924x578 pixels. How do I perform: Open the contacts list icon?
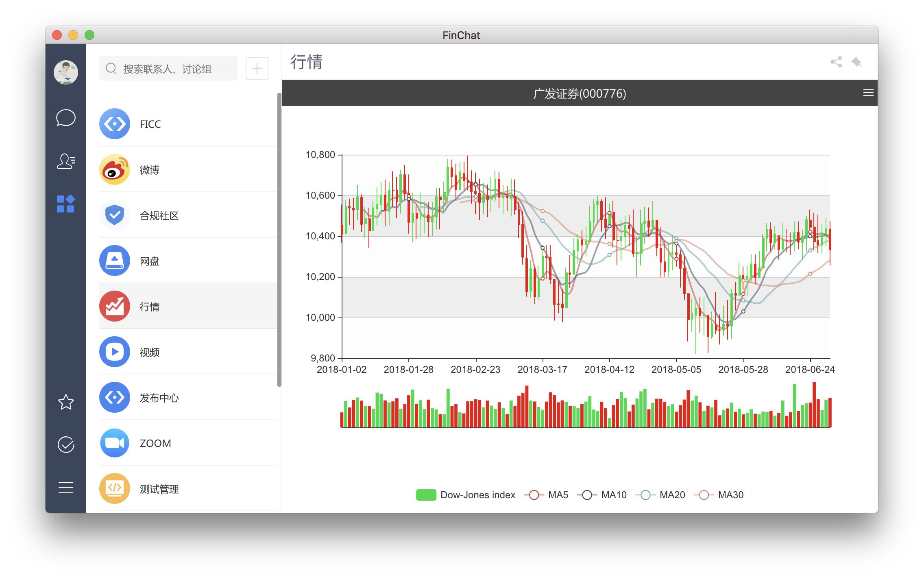point(65,161)
